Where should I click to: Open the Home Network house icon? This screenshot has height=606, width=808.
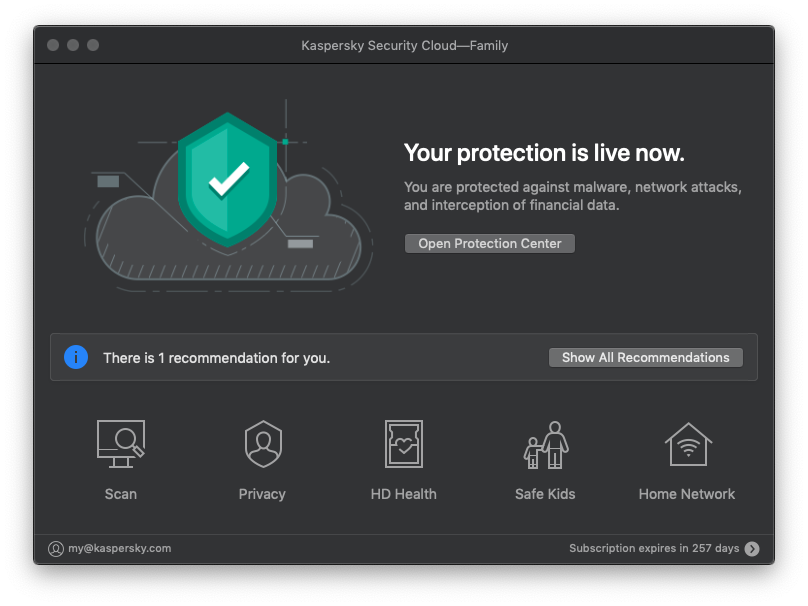(x=686, y=444)
